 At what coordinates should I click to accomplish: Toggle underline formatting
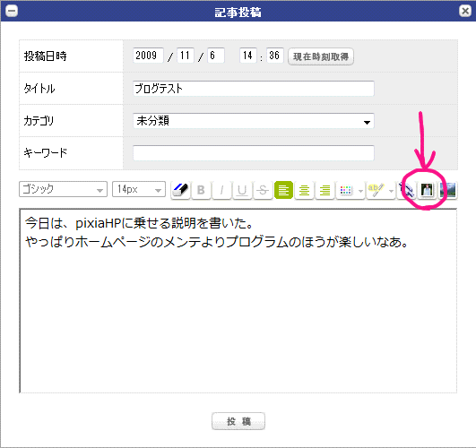[242, 190]
